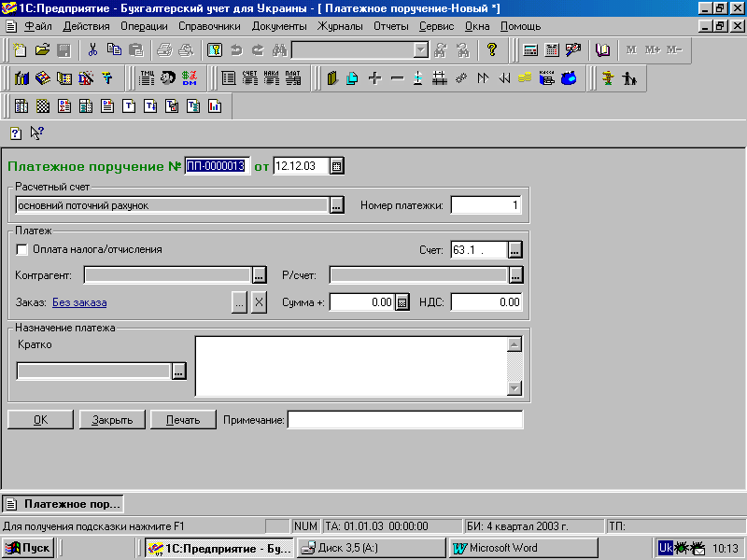The height and width of the screenshot is (560, 747).
Task: Click the boxed question mark help icon
Action: [16, 133]
